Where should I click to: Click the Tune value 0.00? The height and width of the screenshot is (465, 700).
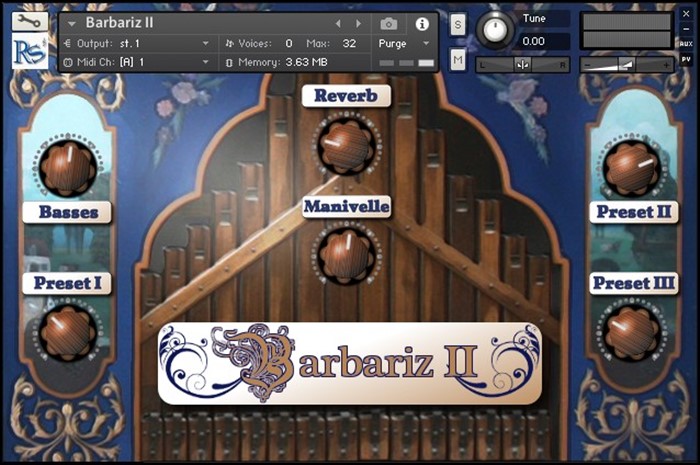coord(533,41)
